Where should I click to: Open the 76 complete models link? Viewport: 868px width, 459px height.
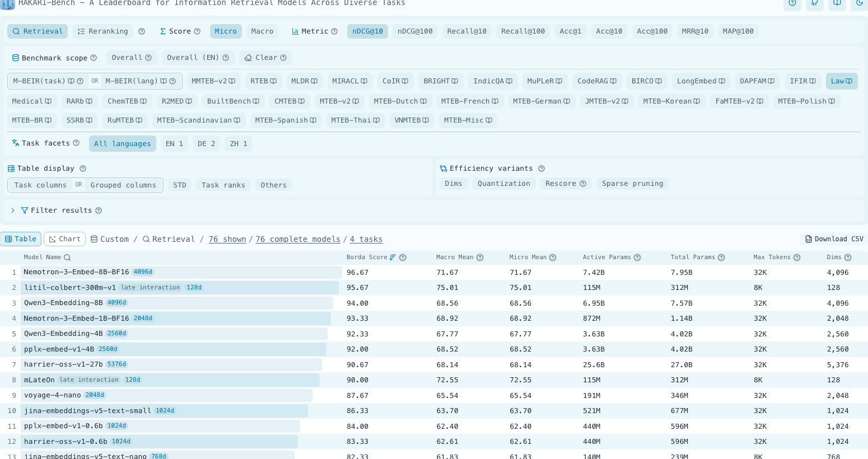click(298, 239)
